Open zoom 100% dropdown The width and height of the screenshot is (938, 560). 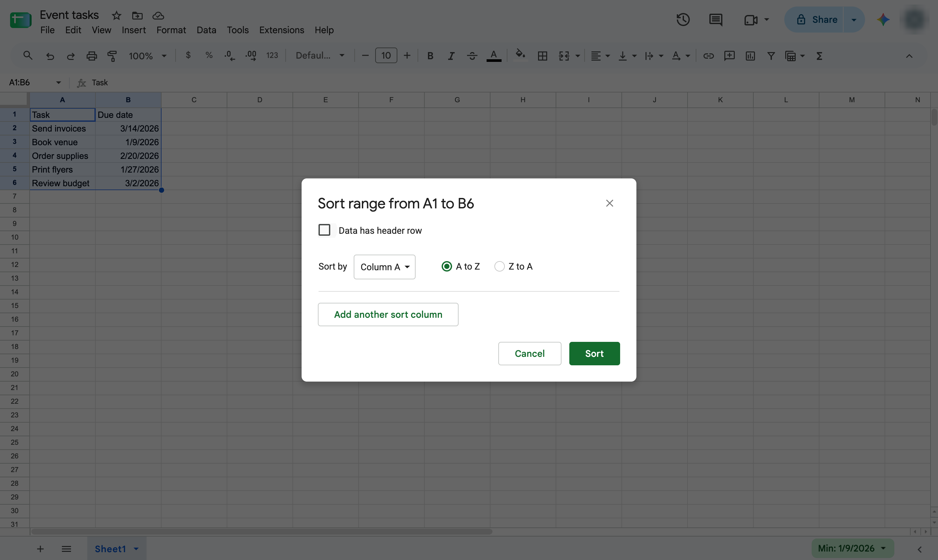148,56
